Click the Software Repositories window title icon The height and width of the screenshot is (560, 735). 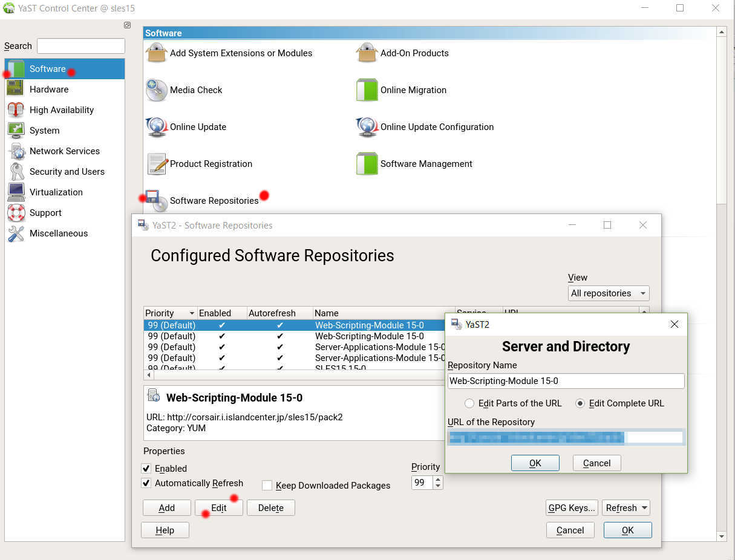143,225
